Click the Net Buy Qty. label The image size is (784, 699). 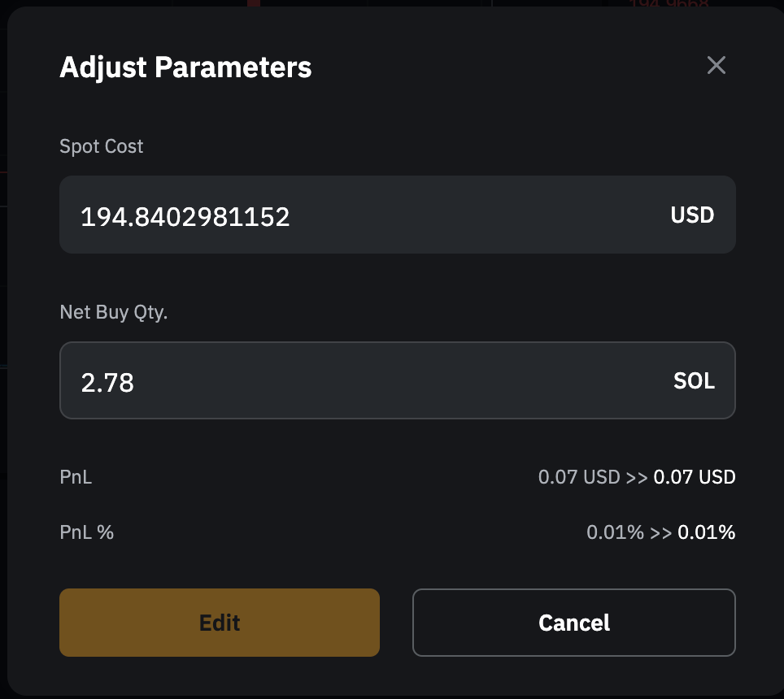pyautogui.click(x=113, y=312)
